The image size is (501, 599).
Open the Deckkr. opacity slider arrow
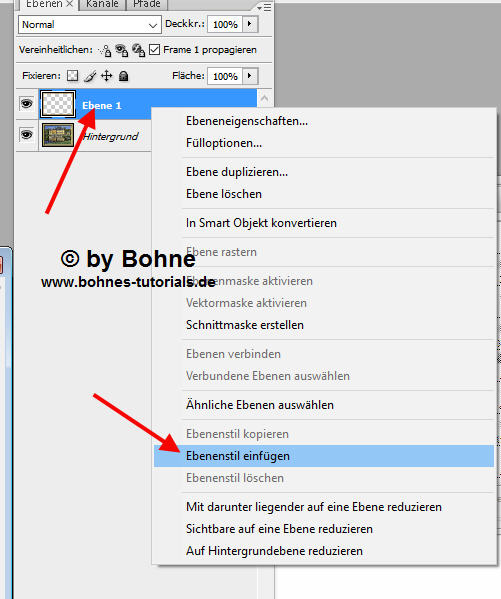(x=250, y=24)
